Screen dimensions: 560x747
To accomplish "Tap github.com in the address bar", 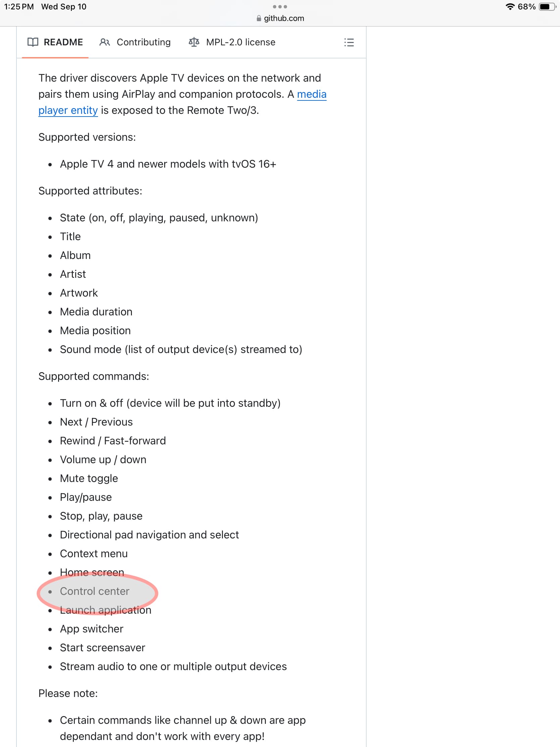I will [284, 18].
